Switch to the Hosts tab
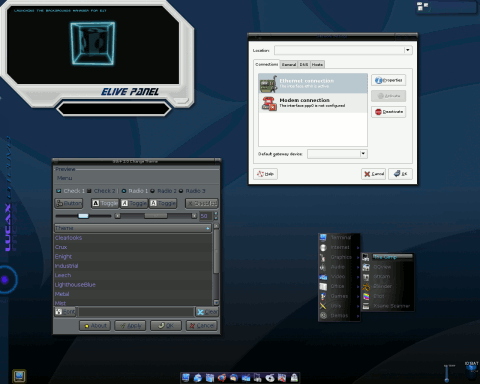 tap(317, 65)
